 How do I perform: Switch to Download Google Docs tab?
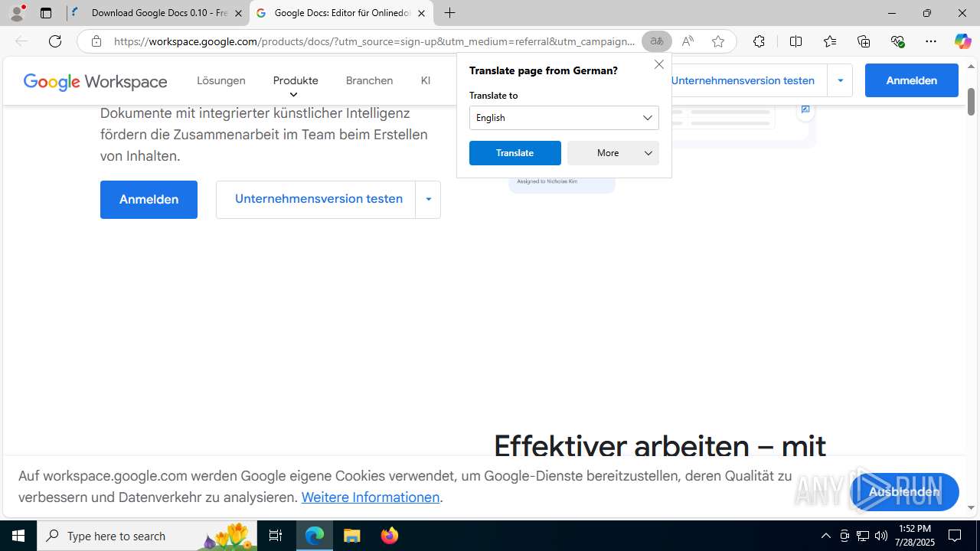click(158, 13)
